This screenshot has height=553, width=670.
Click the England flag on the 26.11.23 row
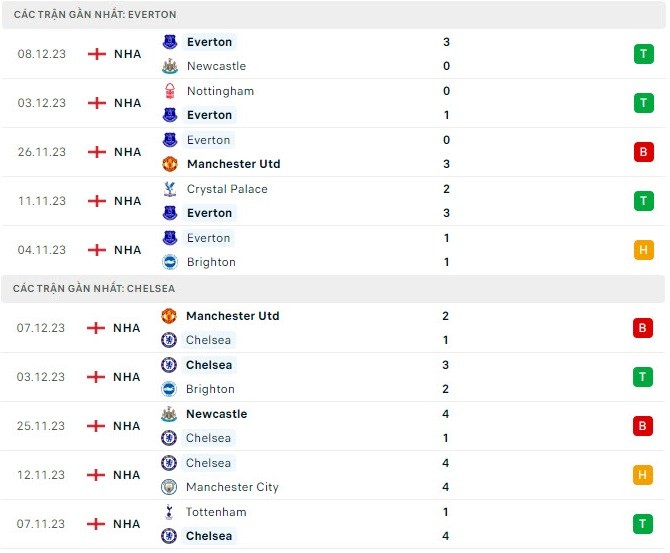point(97,152)
